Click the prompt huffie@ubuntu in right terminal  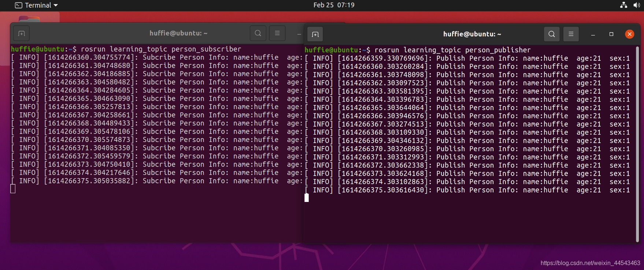pyautogui.click(x=332, y=50)
